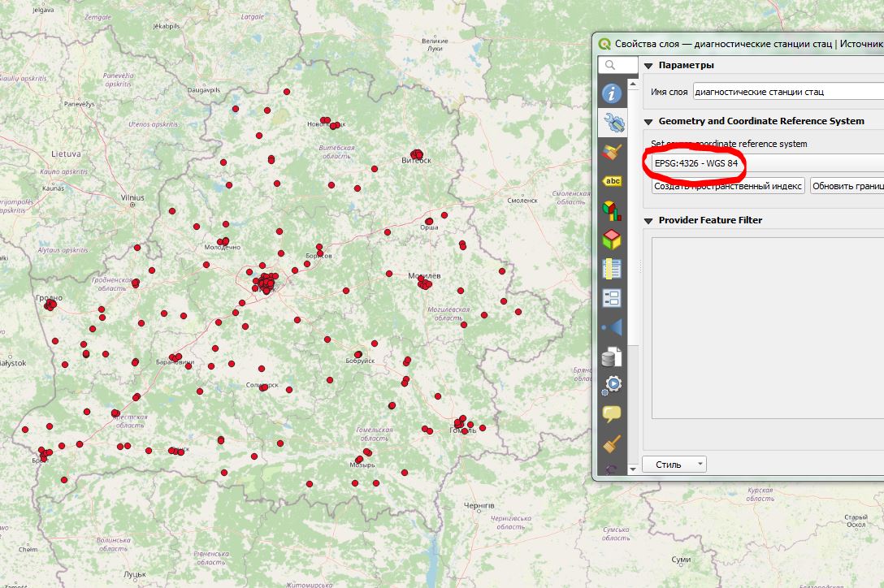Open the Display speech bubble tab

click(612, 414)
